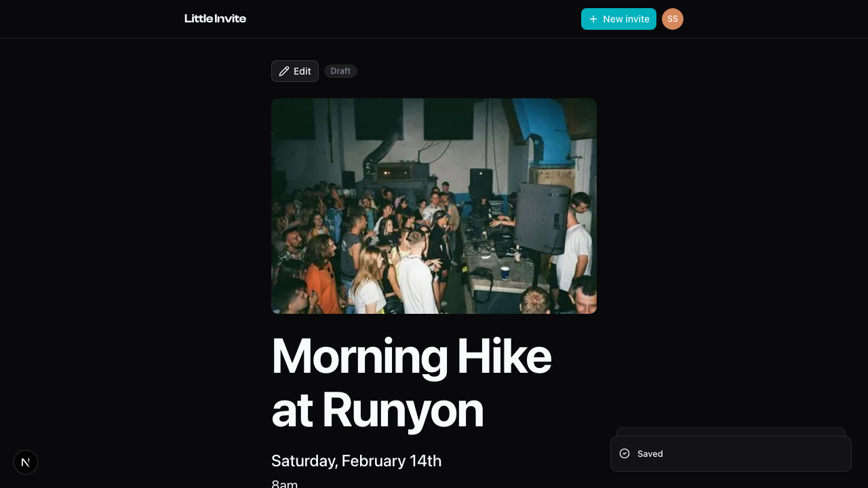Create a new invite
The image size is (868, 488).
618,19
